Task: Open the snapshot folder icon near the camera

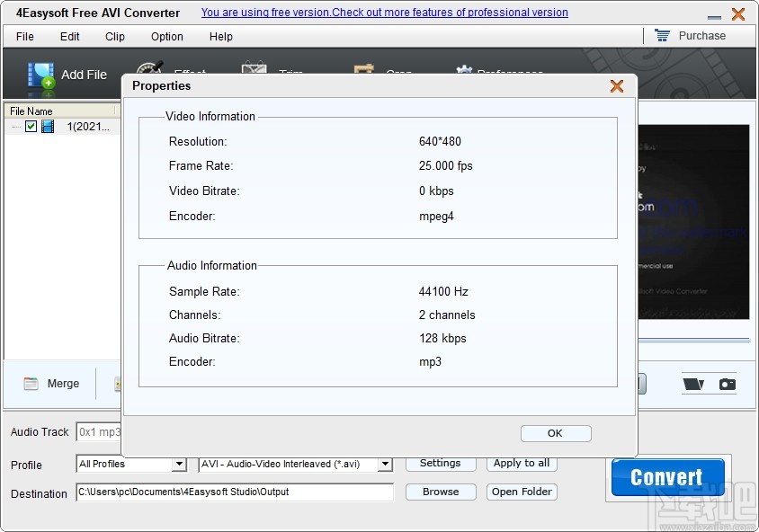Action: point(692,382)
